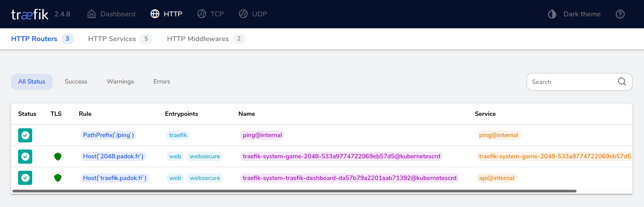
Task: Click success status icon for traefik.padok.fr row
Action: coord(25,178)
